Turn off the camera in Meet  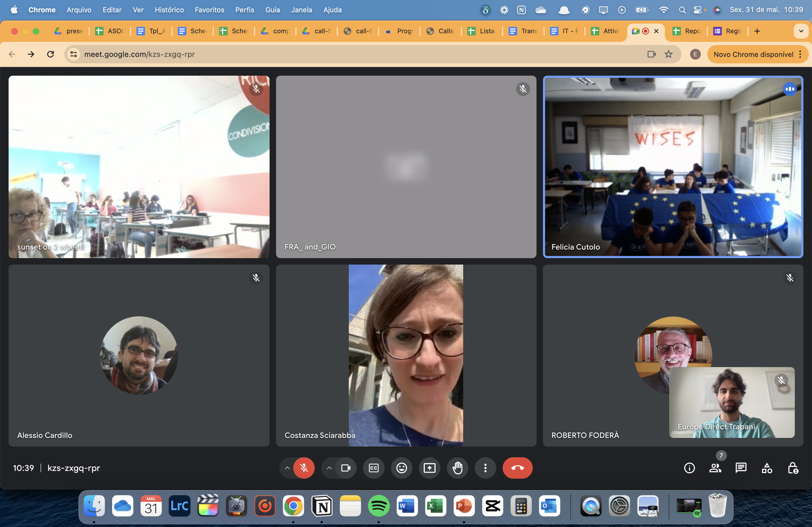point(346,468)
